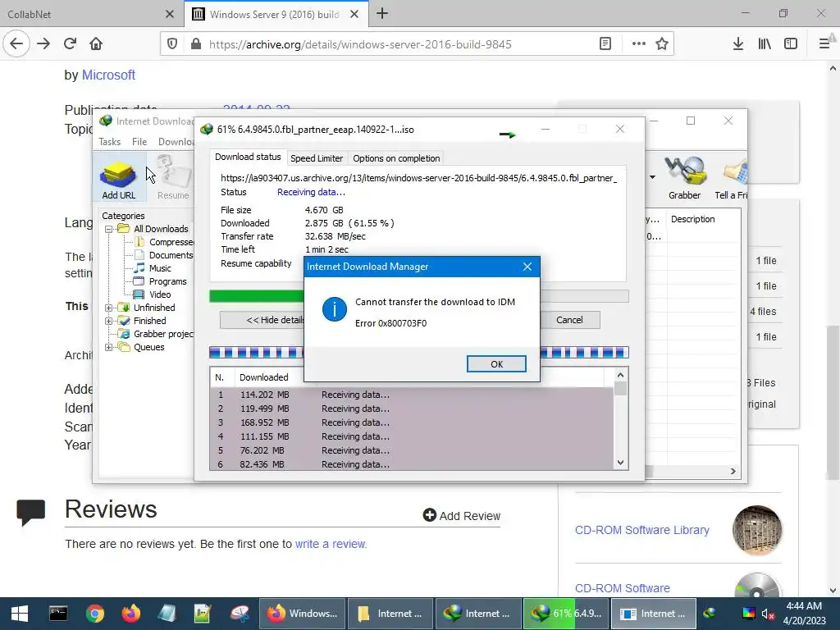The image size is (840, 630).
Task: Click the tracking protection shield icon
Action: pyautogui.click(x=172, y=44)
